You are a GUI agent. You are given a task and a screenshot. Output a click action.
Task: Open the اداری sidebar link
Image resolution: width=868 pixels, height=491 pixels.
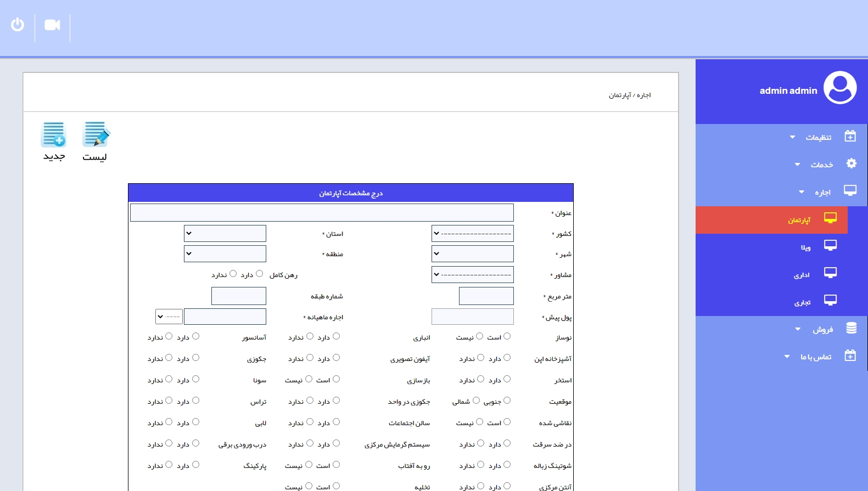[802, 275]
